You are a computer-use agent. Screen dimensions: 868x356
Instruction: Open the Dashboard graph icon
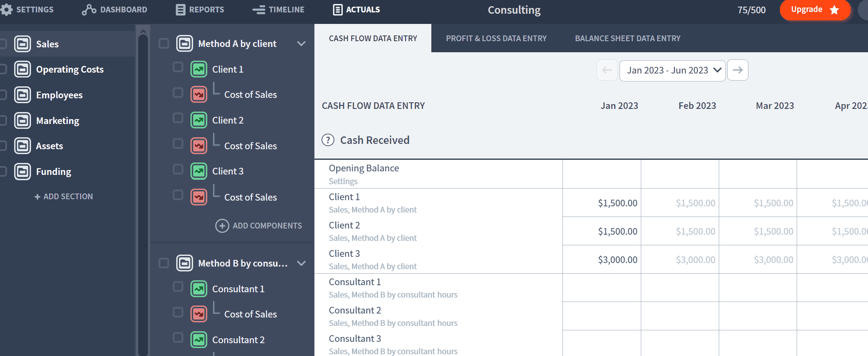(x=89, y=10)
